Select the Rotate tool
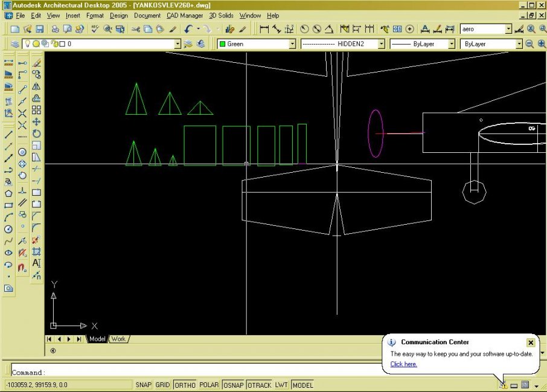This screenshot has height=392, width=547. pos(36,133)
